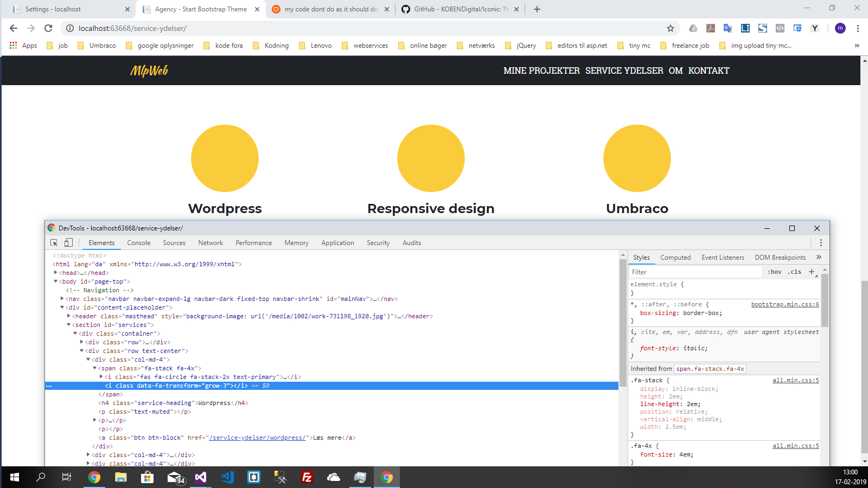Click the Chrome address bar
The height and width of the screenshot is (488, 868).
[x=369, y=28]
